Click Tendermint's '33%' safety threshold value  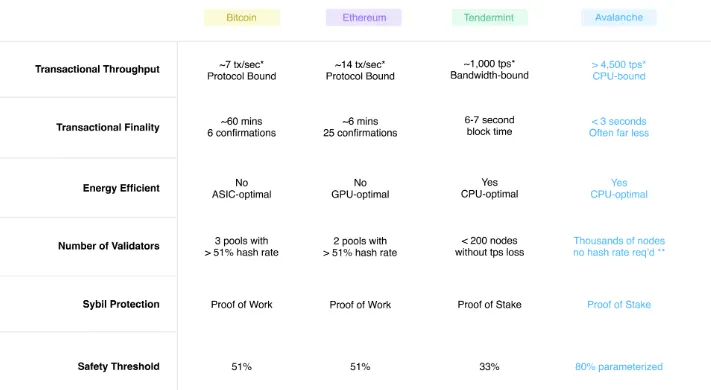pos(489,366)
